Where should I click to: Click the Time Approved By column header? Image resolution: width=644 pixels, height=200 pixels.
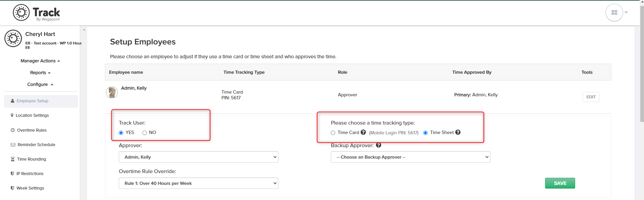[472, 72]
